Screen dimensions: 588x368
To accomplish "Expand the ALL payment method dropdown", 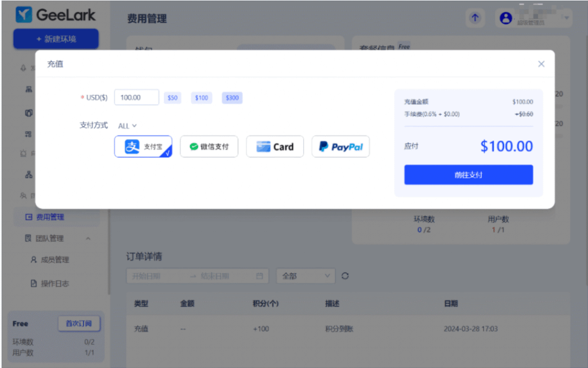I will click(x=127, y=125).
